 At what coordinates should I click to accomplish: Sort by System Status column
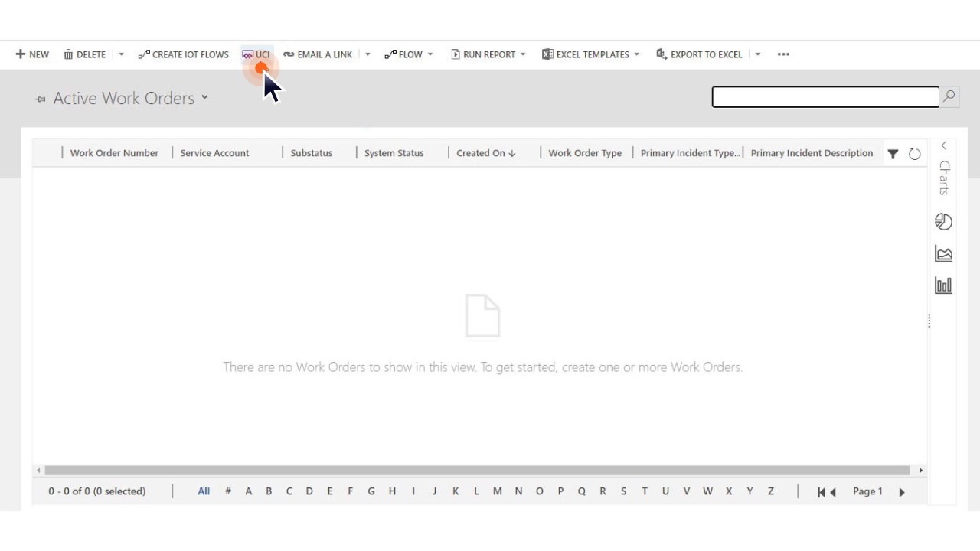click(394, 153)
